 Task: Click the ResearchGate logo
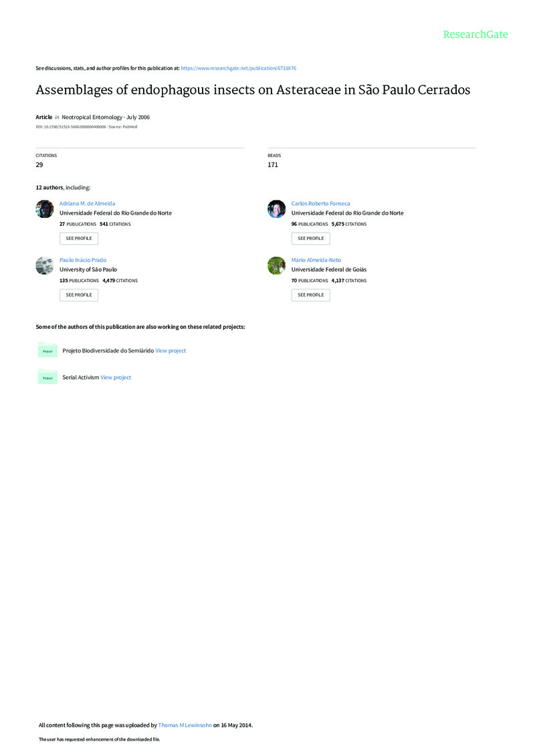coord(475,34)
